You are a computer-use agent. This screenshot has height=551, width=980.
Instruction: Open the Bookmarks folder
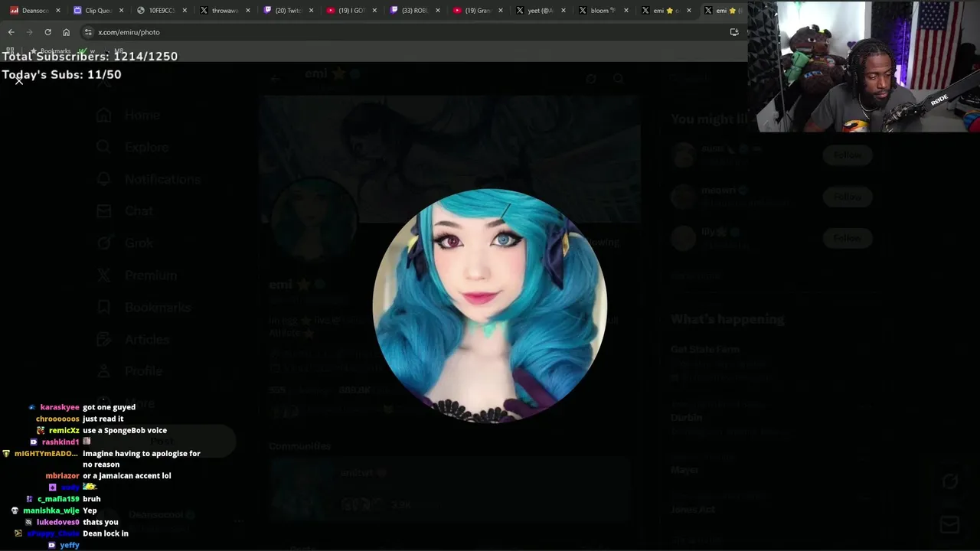(x=51, y=51)
